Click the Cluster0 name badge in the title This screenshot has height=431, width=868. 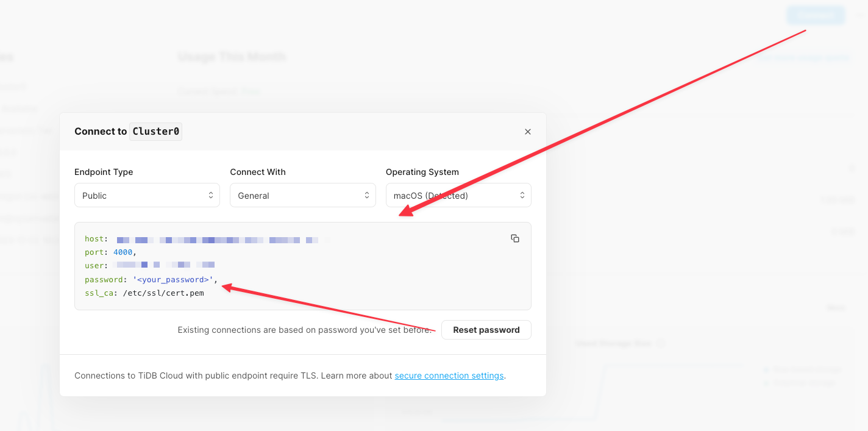pyautogui.click(x=156, y=131)
